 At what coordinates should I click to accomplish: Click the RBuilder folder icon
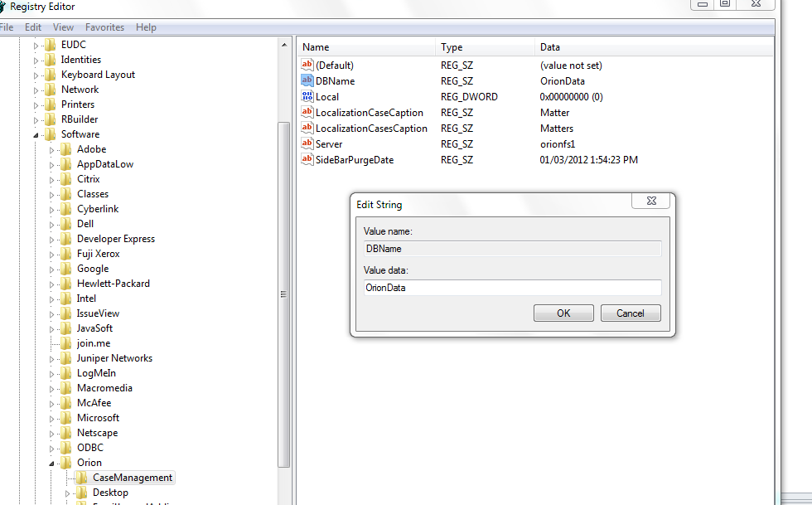click(x=51, y=119)
